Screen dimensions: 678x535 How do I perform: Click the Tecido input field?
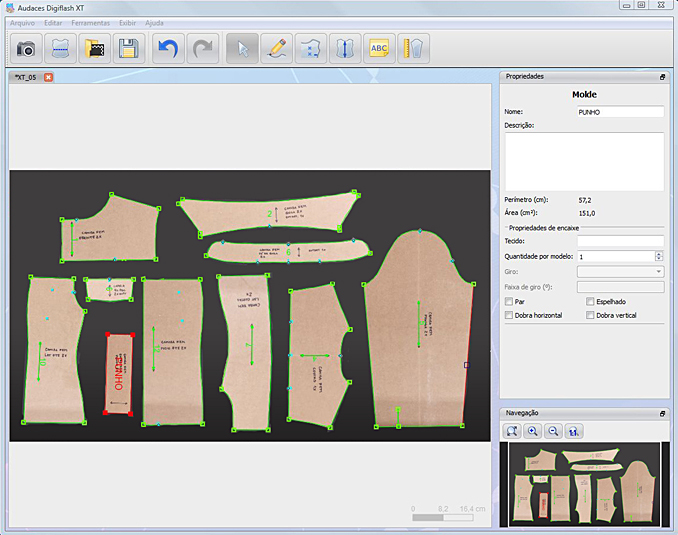coord(620,241)
